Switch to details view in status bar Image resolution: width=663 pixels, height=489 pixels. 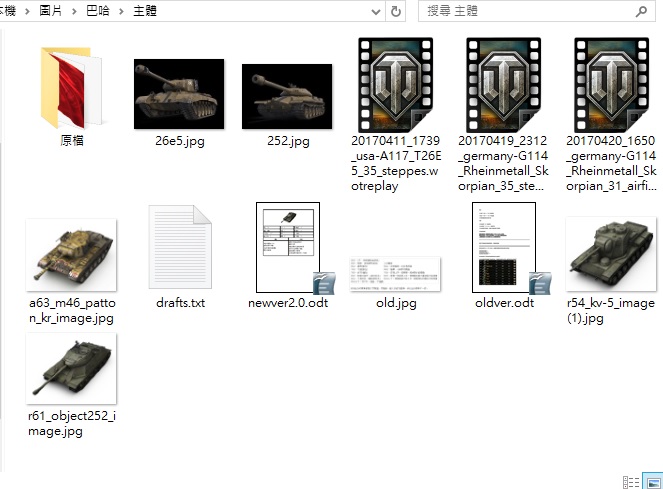point(630,481)
